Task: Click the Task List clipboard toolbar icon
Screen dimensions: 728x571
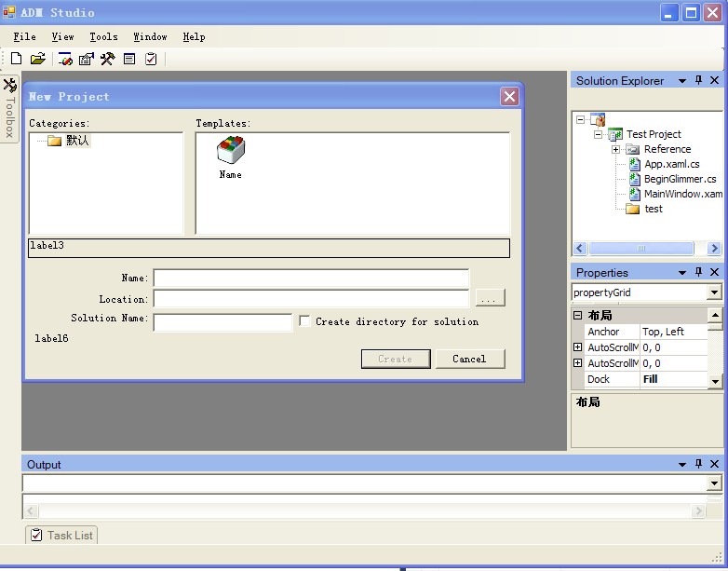Action: [x=151, y=59]
